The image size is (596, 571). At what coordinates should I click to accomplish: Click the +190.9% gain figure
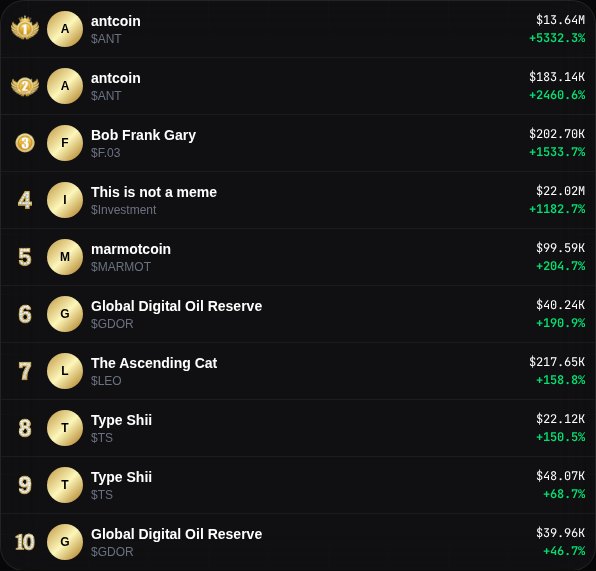[561, 323]
